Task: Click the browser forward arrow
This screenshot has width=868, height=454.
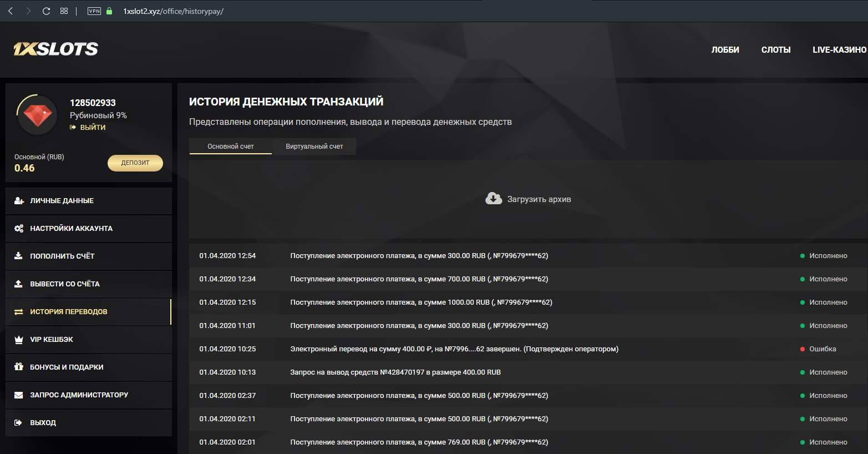Action: tap(28, 11)
